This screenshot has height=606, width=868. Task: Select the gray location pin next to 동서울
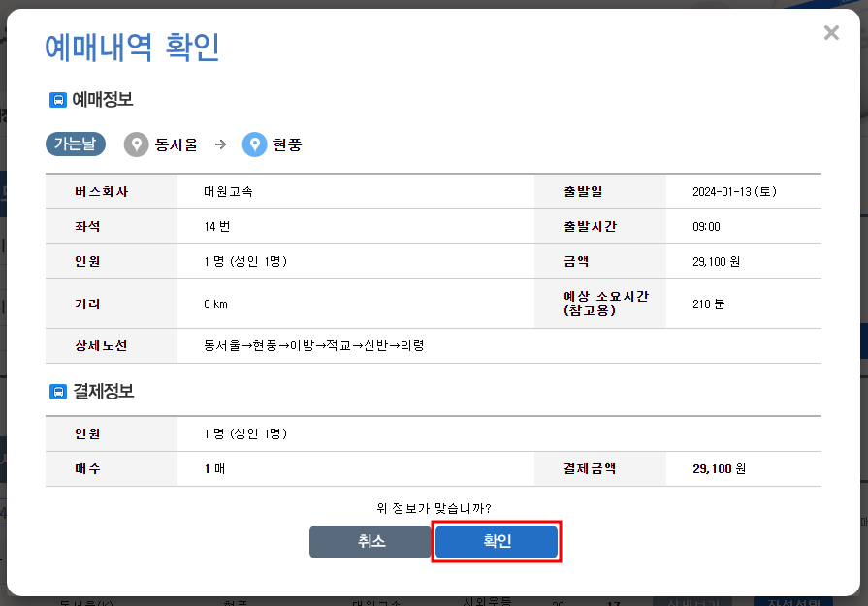pos(136,144)
